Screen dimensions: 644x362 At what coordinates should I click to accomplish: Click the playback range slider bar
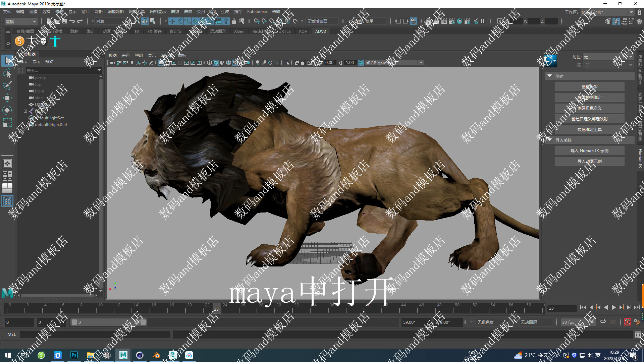click(x=109, y=322)
